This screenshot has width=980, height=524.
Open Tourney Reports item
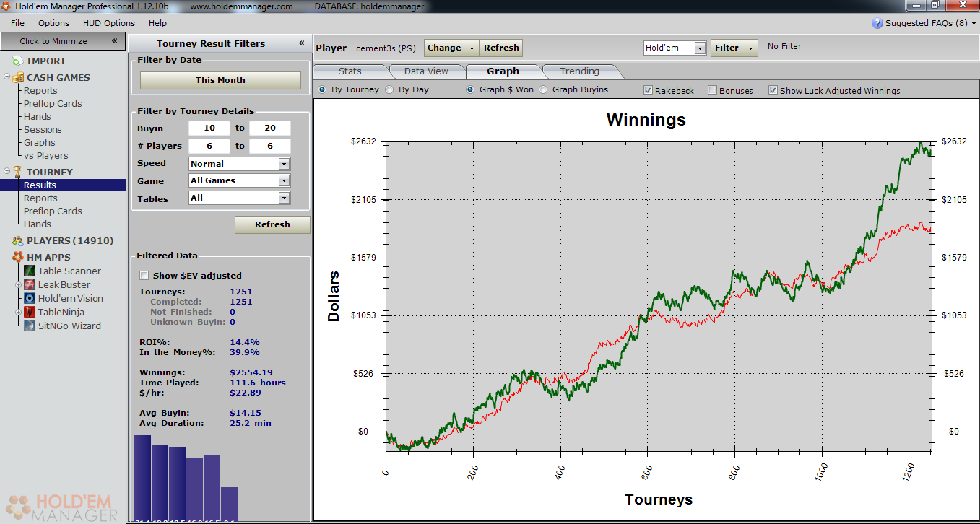(40, 198)
